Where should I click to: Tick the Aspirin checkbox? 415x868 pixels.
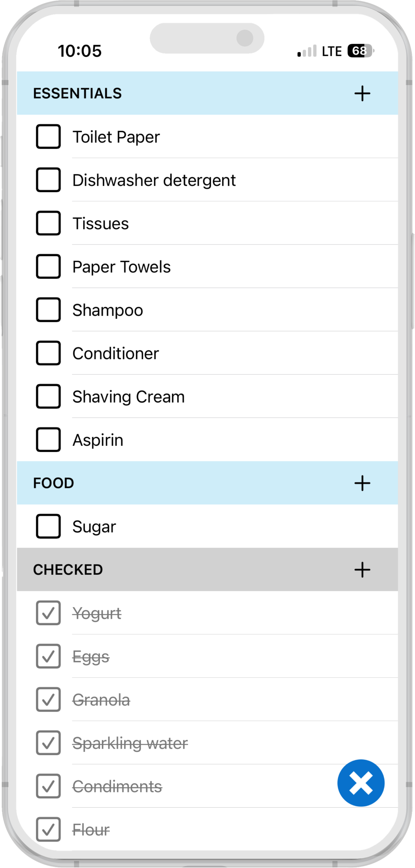(48, 440)
